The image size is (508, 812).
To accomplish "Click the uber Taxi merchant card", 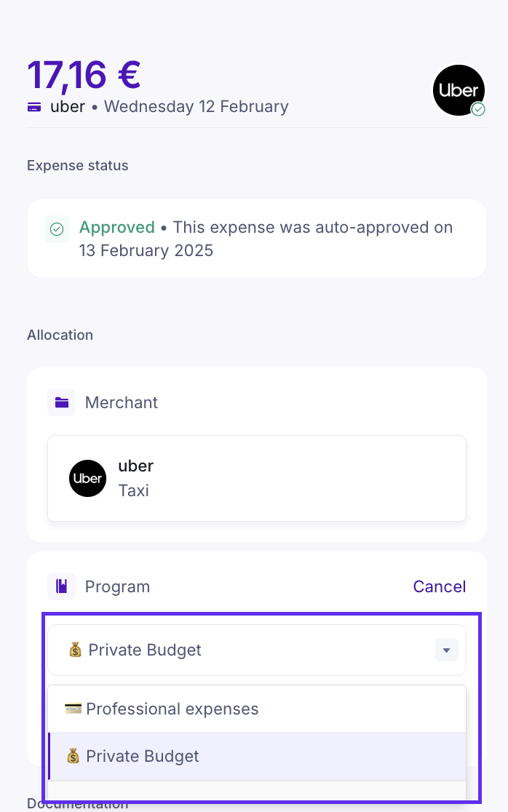I will pyautogui.click(x=256, y=478).
